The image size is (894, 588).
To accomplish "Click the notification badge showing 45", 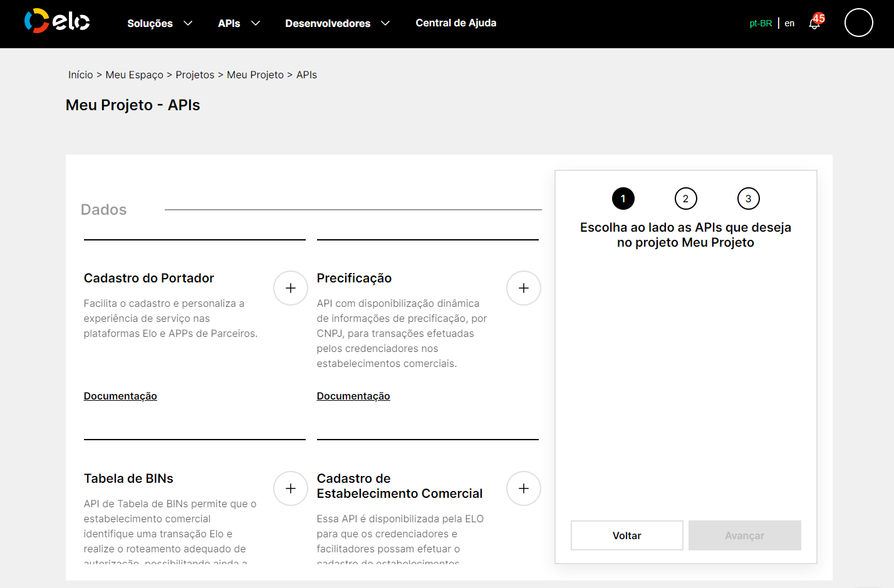I will pos(819,18).
